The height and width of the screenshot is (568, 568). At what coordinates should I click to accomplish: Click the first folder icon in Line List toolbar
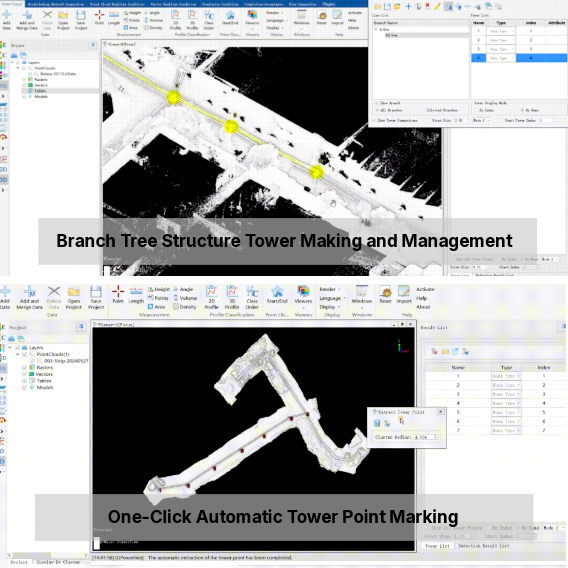[x=377, y=6]
